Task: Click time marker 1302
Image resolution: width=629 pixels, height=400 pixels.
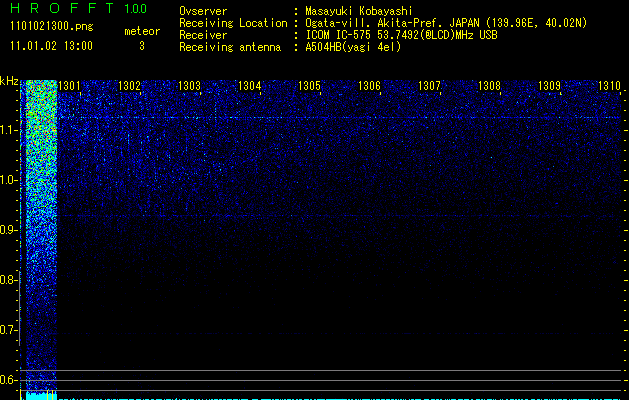Action: click(129, 86)
